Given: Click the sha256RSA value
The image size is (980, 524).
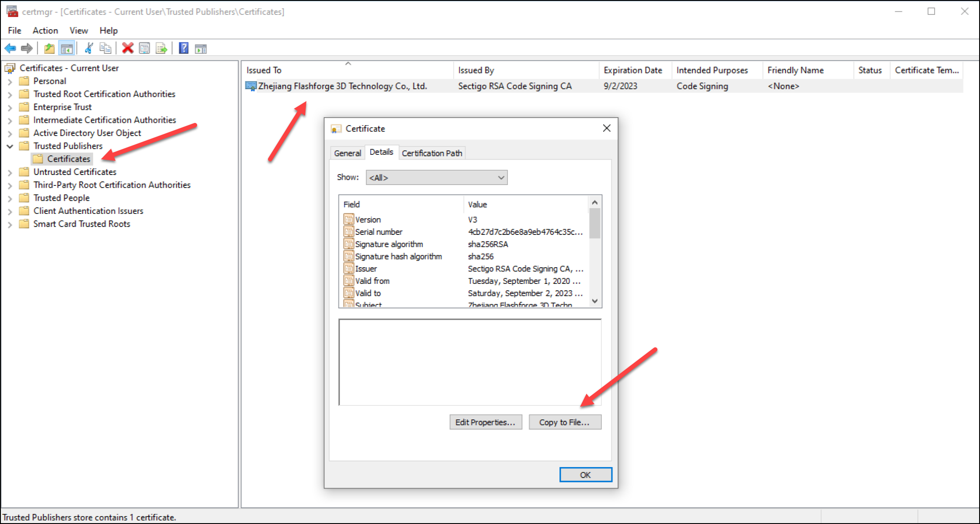Looking at the screenshot, I should (x=488, y=244).
